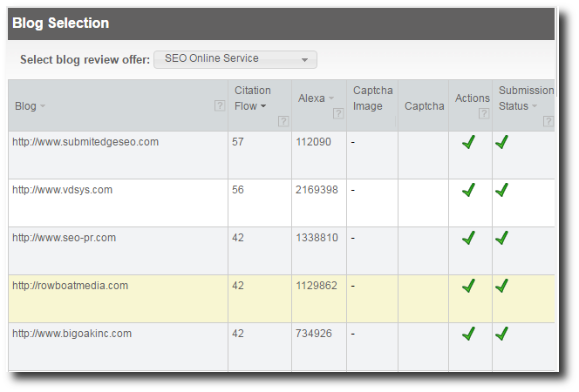The image size is (579, 392).
Task: Click Actions checkmark for submitedgeseo.com row
Action: click(x=468, y=142)
